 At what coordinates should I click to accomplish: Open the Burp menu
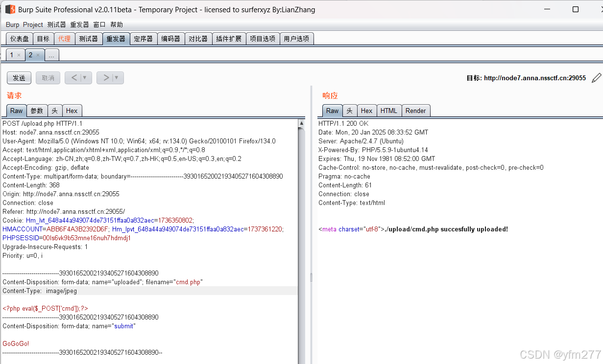point(13,24)
